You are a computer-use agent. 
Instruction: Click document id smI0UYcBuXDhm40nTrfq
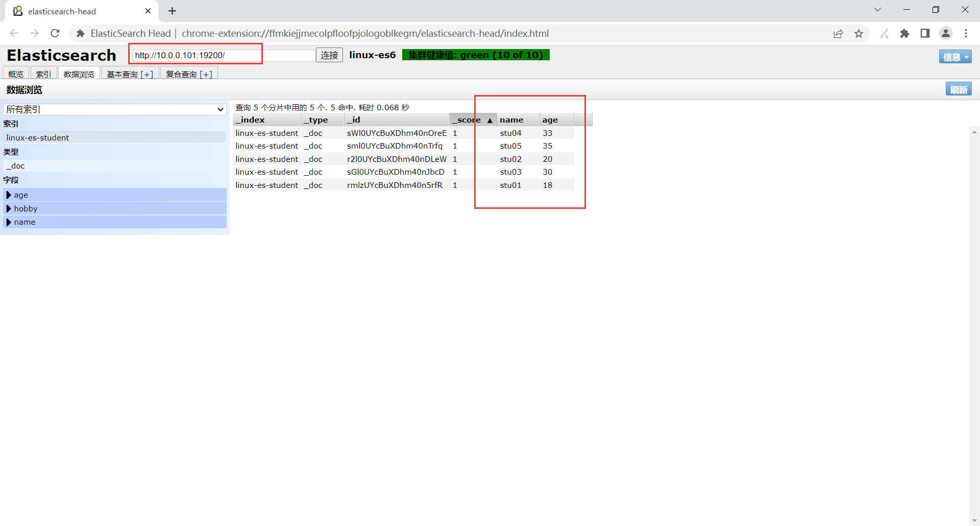[x=395, y=146]
